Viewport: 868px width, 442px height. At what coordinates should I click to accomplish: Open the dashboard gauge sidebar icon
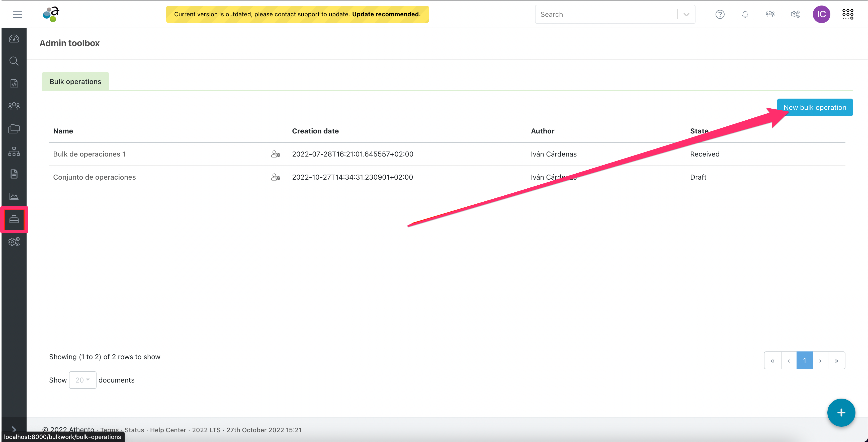14,39
